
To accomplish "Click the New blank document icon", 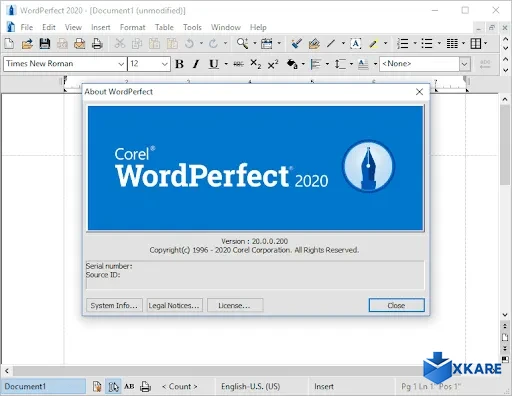I will pos(9,43).
